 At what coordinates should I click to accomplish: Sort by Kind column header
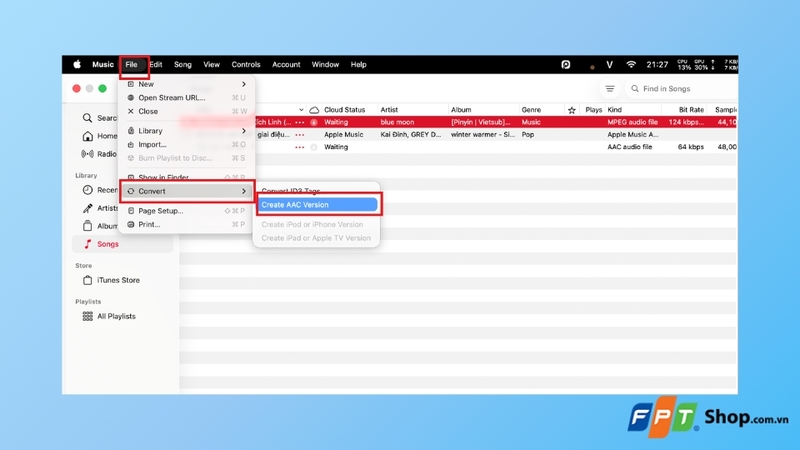(614, 110)
